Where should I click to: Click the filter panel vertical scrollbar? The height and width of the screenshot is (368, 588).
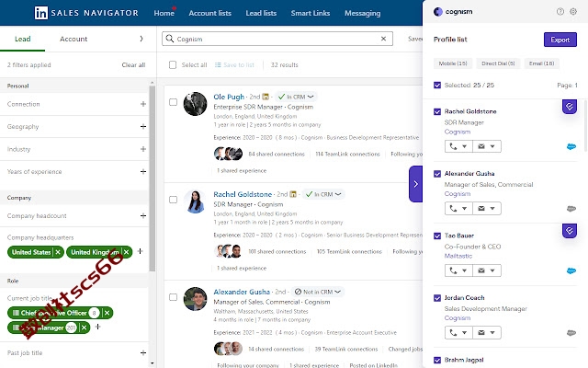152,178
